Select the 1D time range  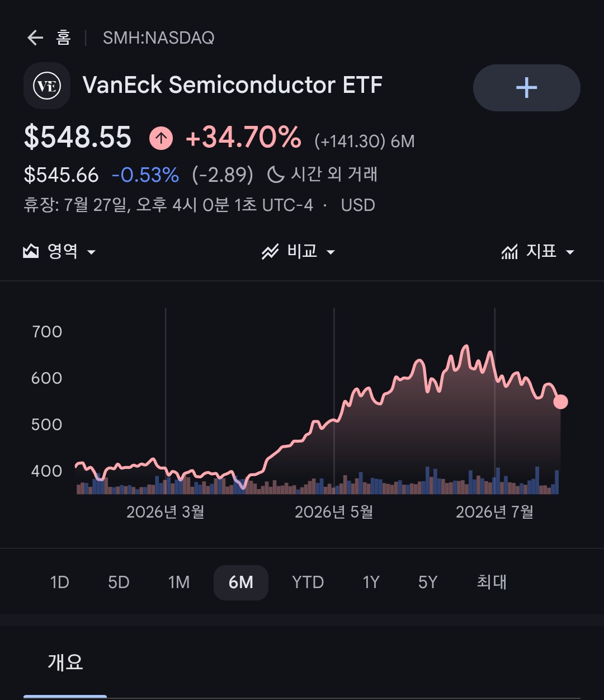tap(60, 582)
